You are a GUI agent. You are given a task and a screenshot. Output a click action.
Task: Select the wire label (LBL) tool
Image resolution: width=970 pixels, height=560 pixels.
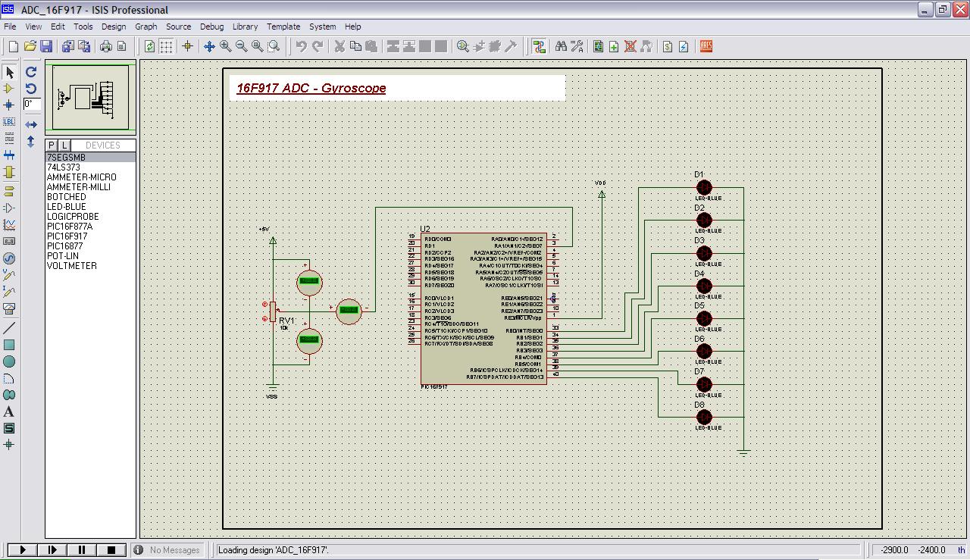click(9, 122)
